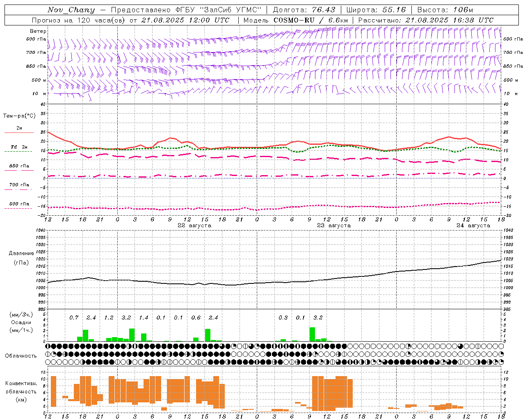Image resolution: width=525 pixels, height=420 pixels.
Task: Click the station name Nov_Chany in the title
Action: 71,10
